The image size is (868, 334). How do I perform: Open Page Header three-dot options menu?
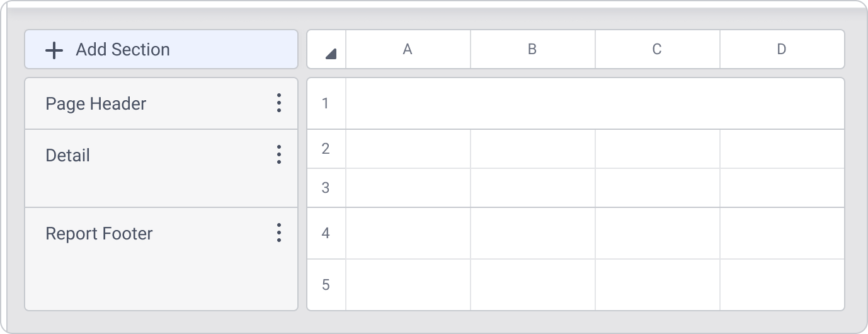point(278,103)
